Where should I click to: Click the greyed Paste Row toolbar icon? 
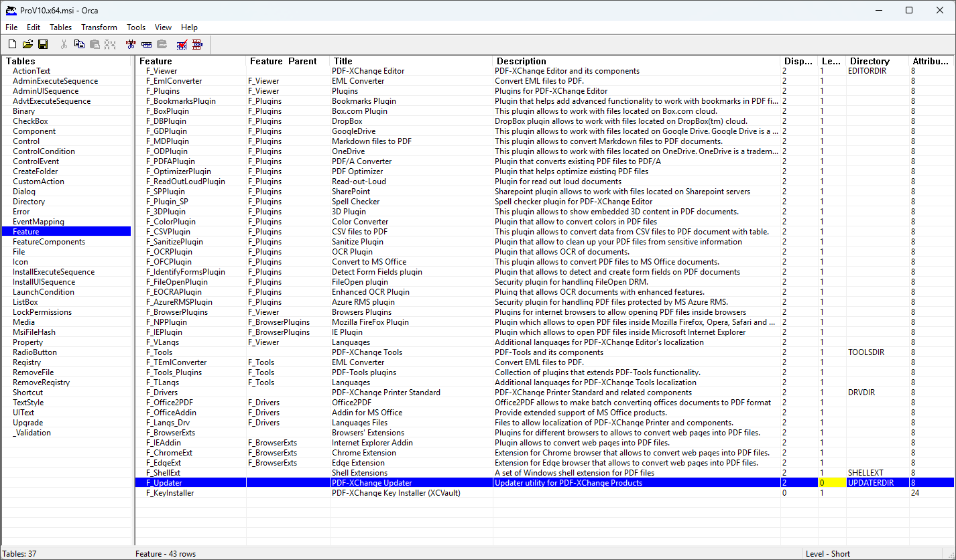pyautogui.click(x=162, y=44)
